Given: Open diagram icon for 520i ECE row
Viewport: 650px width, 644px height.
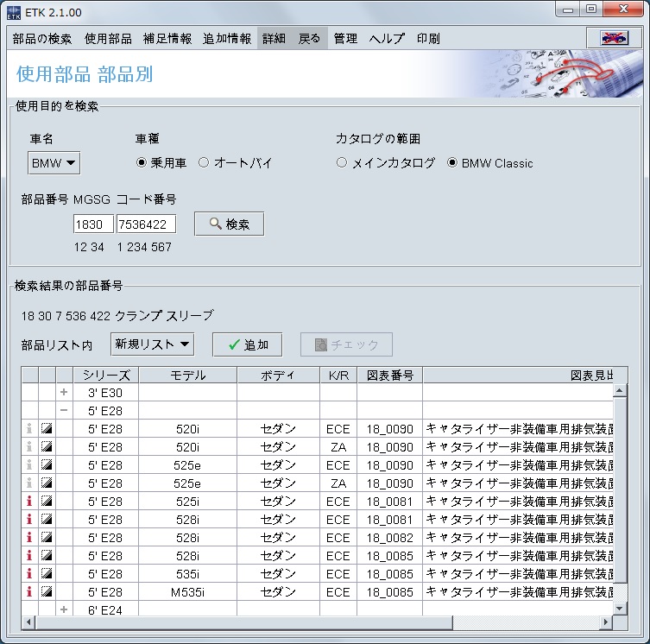Looking at the screenshot, I should [x=47, y=428].
